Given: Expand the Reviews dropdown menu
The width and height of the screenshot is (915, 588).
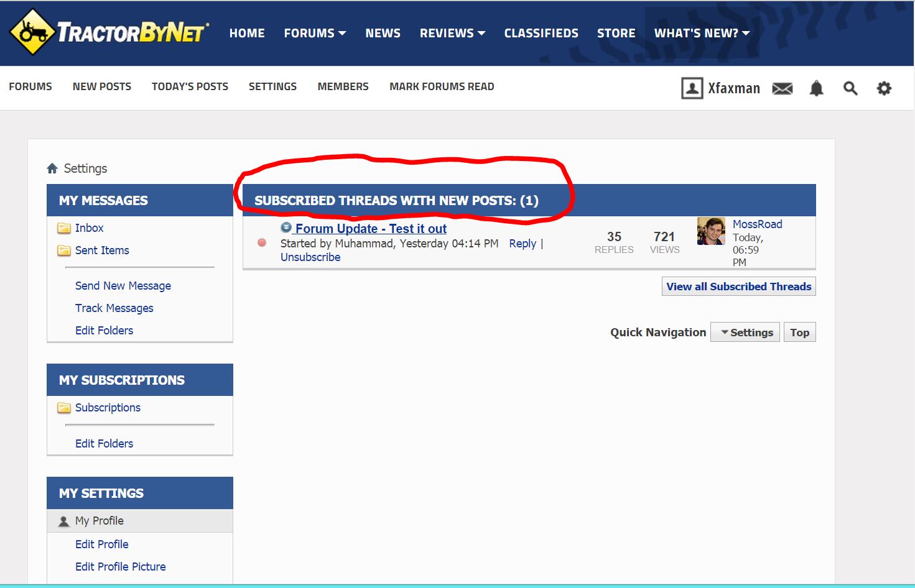Looking at the screenshot, I should pos(452,33).
